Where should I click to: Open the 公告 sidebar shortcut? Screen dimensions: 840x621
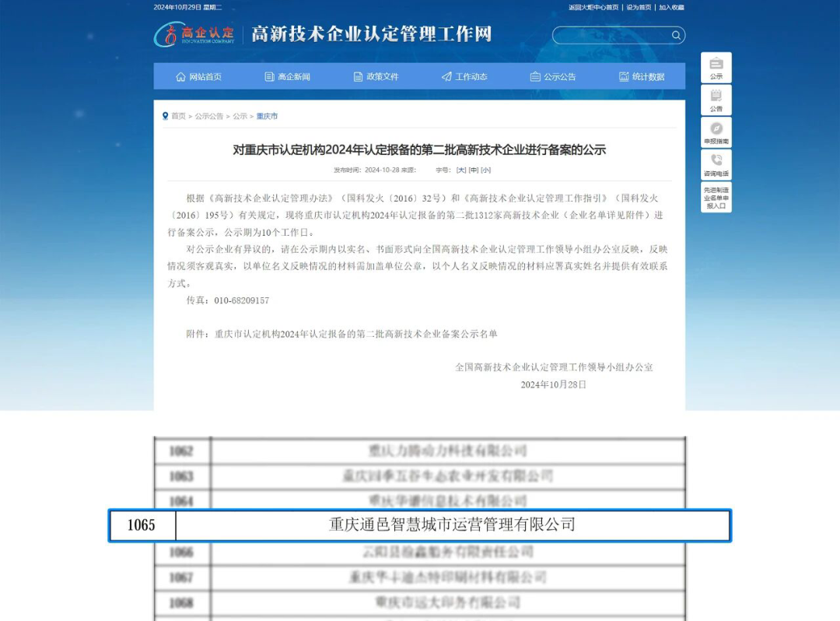716,100
